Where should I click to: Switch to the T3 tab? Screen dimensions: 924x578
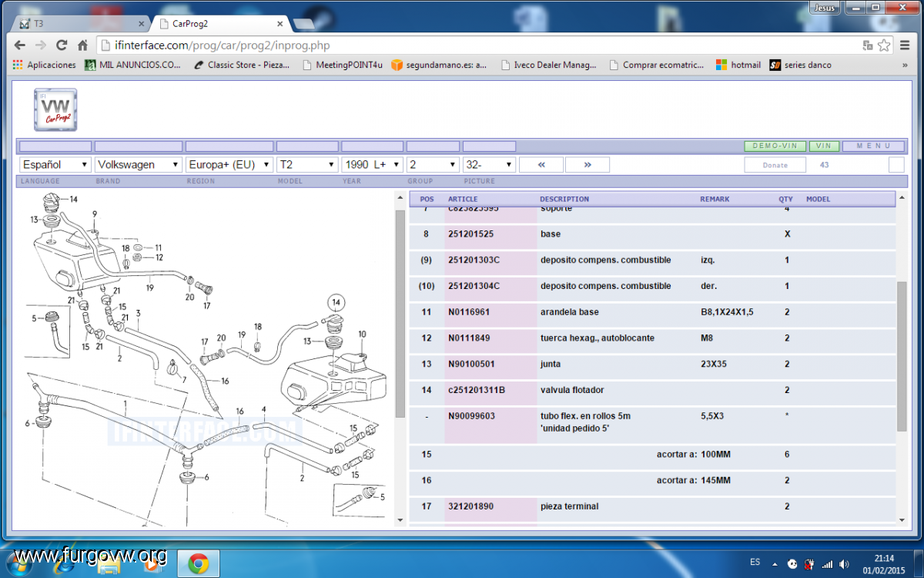(x=80, y=24)
